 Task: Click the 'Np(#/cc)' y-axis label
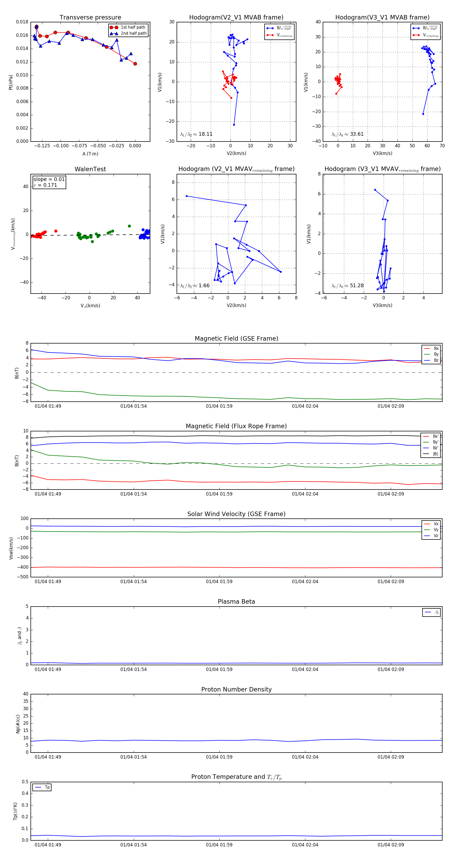[18, 724]
